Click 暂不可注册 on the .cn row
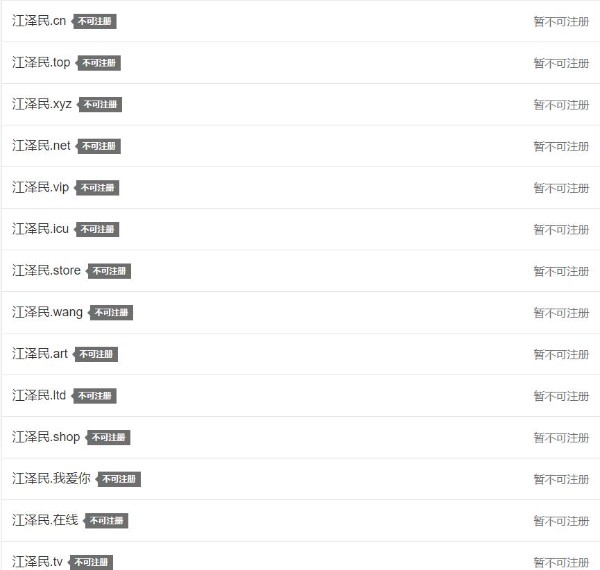The height and width of the screenshot is (570, 600). (x=561, y=21)
